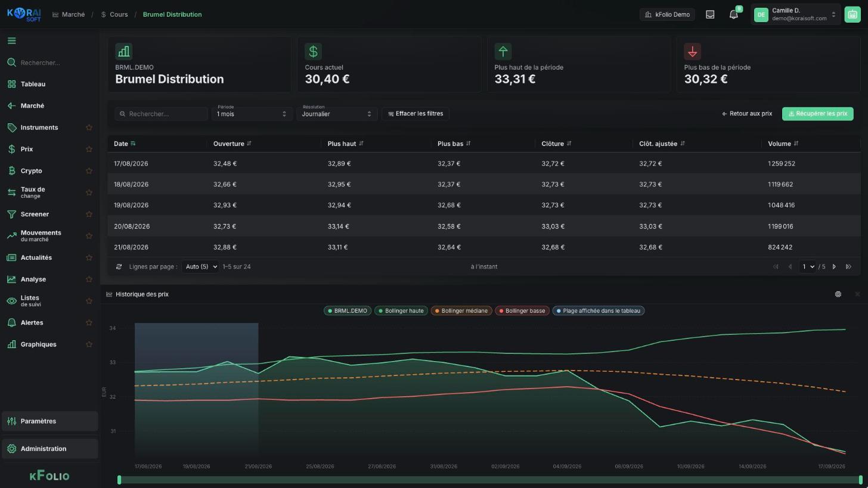This screenshot has height=488, width=868.
Task: Star the Graphiques menu entry
Action: click(x=89, y=344)
